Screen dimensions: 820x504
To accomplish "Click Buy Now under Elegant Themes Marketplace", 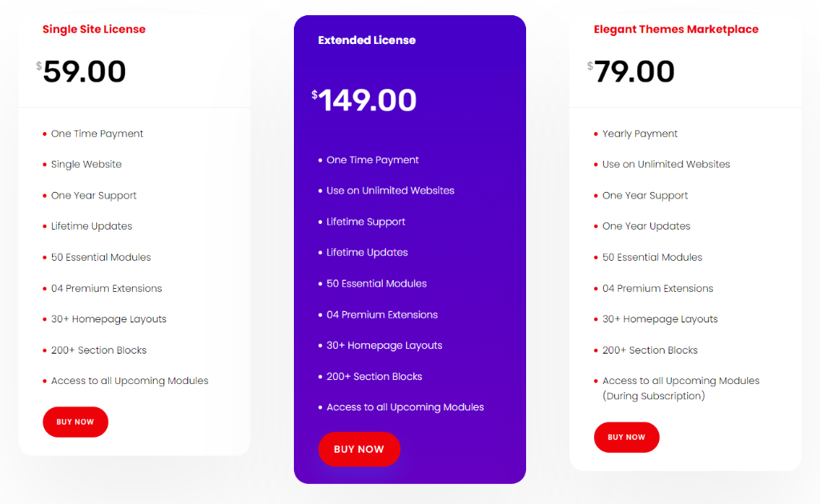I will pyautogui.click(x=626, y=437).
